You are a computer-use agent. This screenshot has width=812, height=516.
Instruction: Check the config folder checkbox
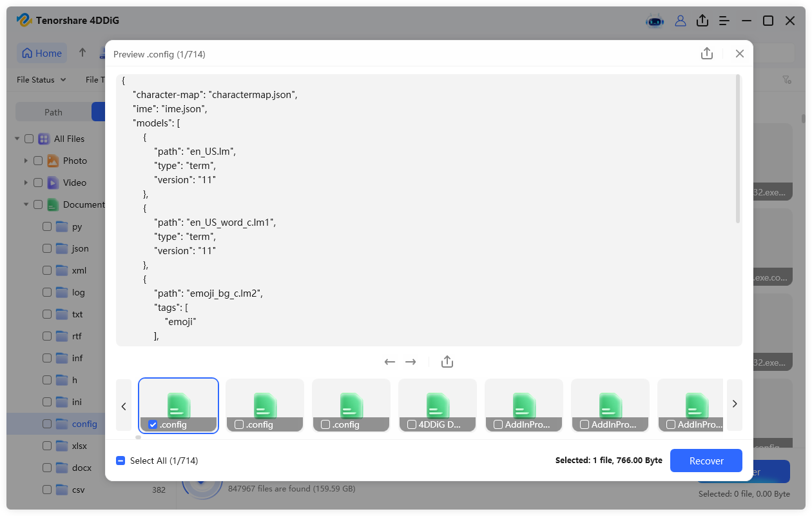[x=47, y=424]
